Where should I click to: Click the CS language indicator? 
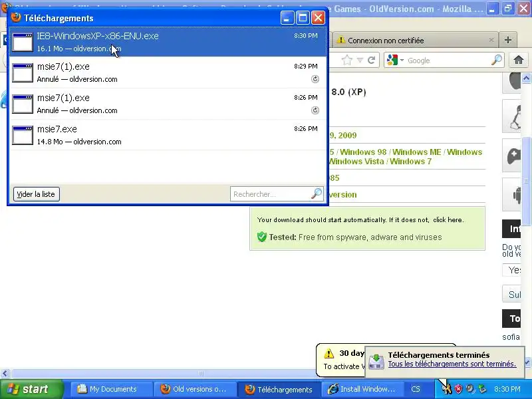[x=416, y=389]
